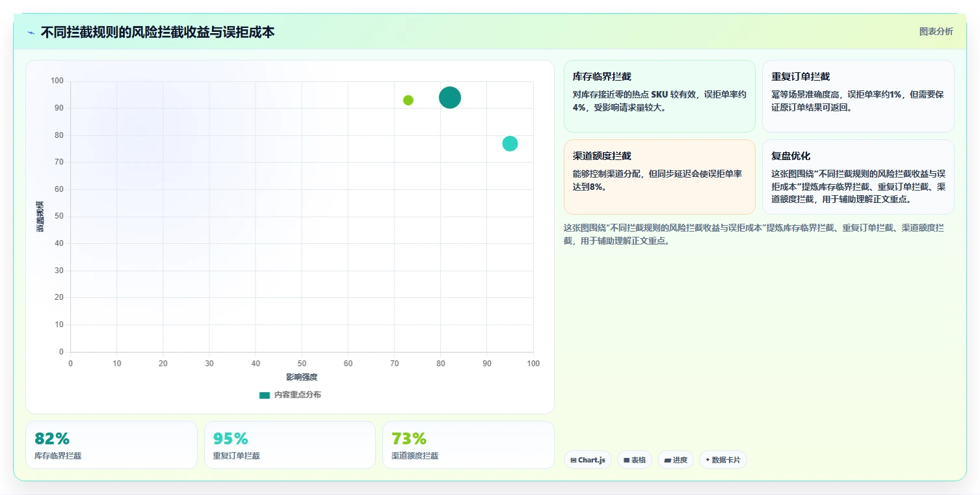Click the icon in 进度 tag

point(667,461)
